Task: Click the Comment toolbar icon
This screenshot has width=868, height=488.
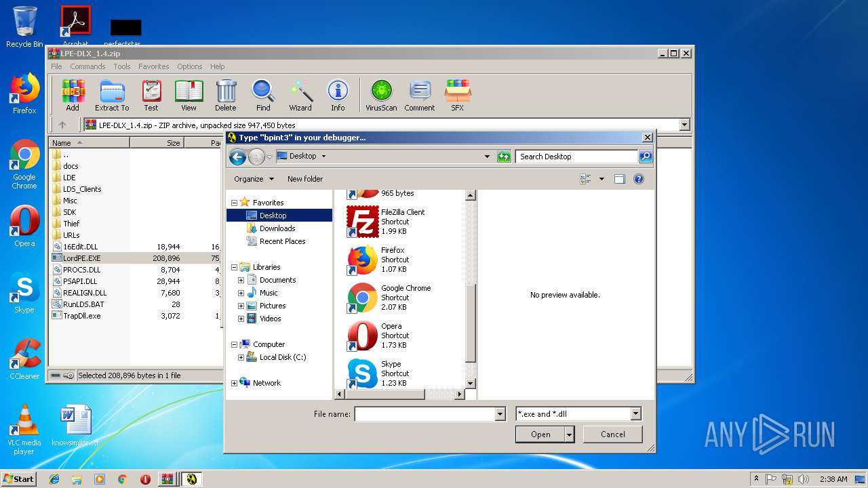Action: (x=420, y=96)
